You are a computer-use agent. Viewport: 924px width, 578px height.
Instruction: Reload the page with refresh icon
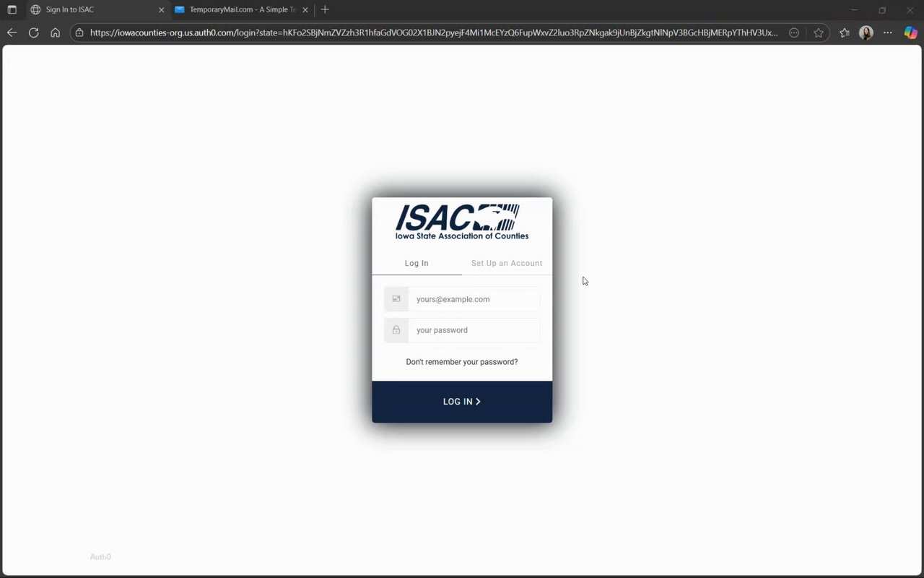click(x=33, y=33)
